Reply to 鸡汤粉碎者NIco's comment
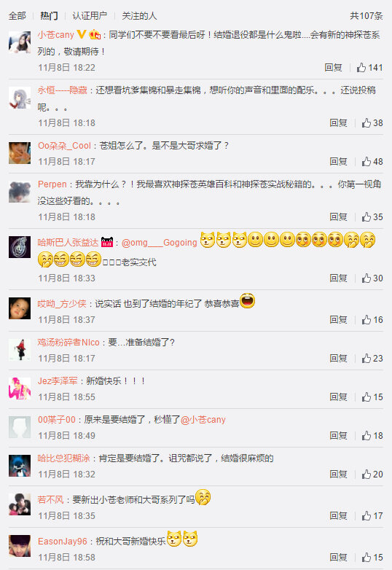The height and width of the screenshot is (570, 392). [x=338, y=359]
